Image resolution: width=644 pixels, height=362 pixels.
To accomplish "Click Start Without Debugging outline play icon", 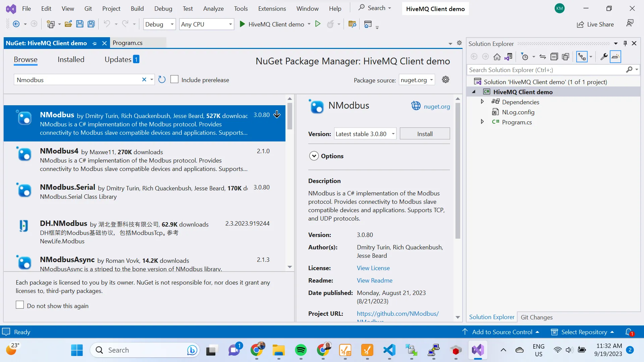I will [318, 24].
